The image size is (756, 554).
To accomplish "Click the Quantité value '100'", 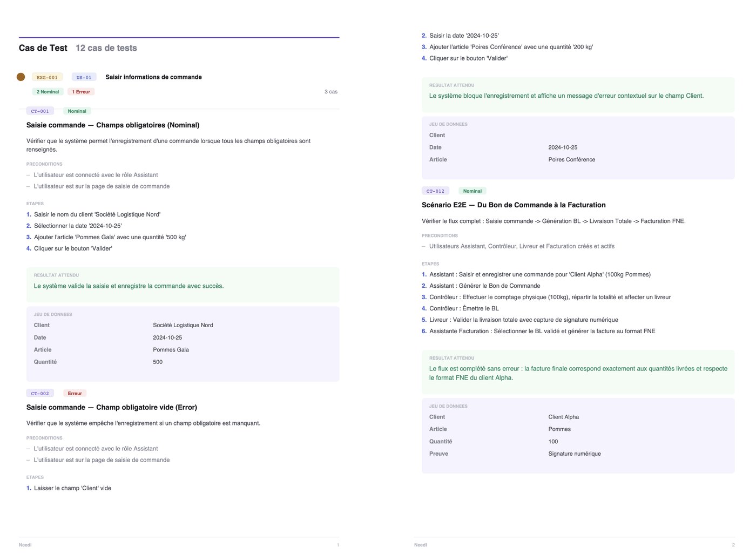I will [x=553, y=442].
